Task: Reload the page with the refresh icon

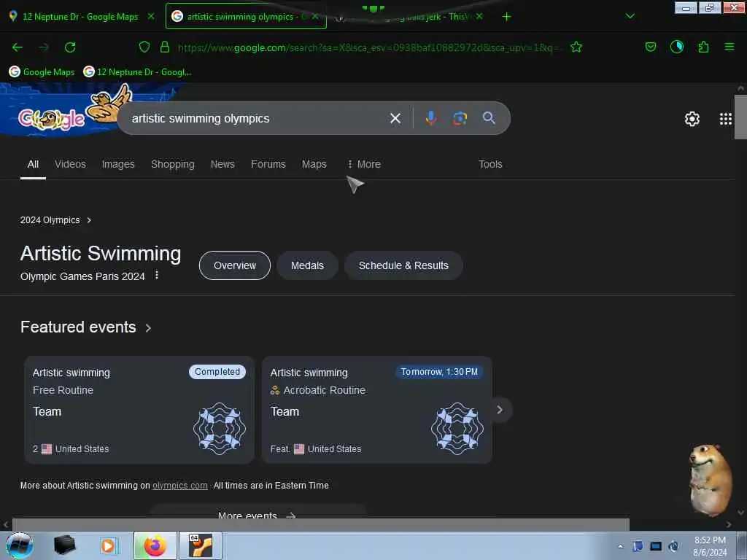Action: point(70,47)
